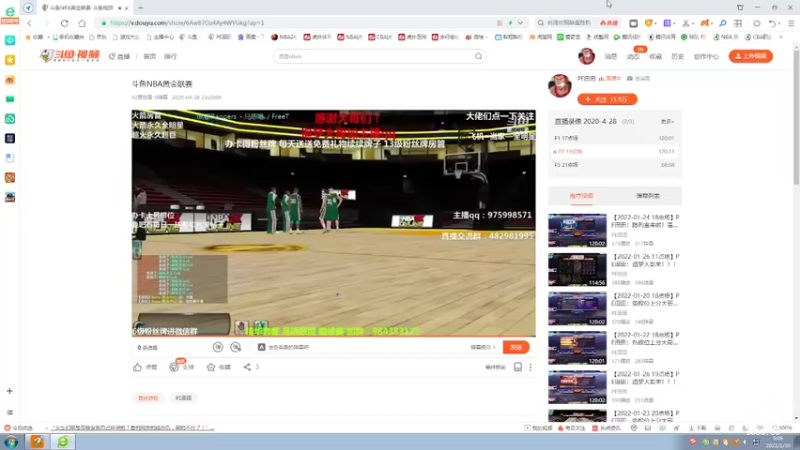Open the 2022-01-20 recommended video thumbnail
Viewport: 800px width, 450px height.
(x=577, y=309)
